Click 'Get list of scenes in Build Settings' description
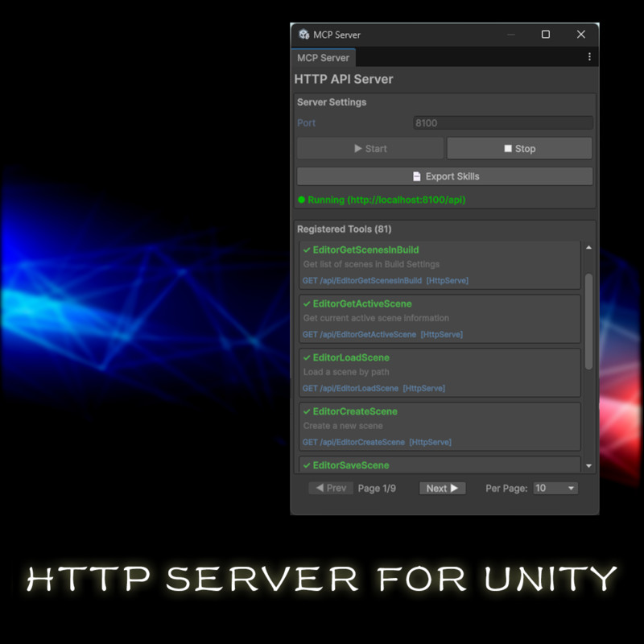Image resolution: width=644 pixels, height=644 pixels. click(x=371, y=264)
